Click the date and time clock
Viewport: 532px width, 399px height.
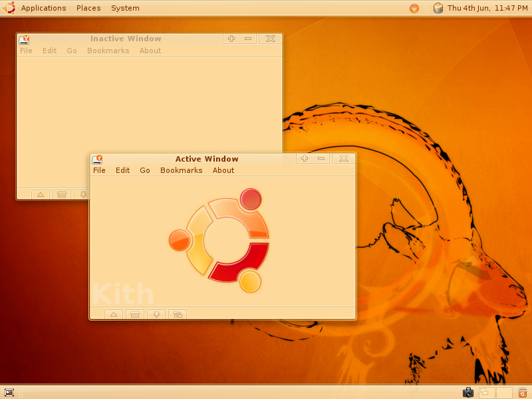pyautogui.click(x=487, y=8)
